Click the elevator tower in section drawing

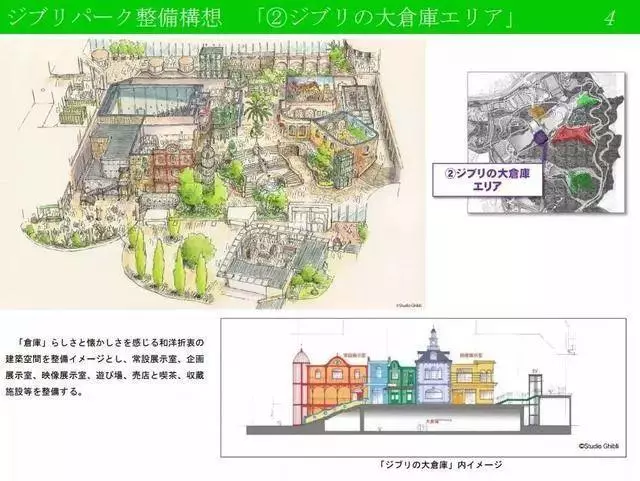click(534, 399)
